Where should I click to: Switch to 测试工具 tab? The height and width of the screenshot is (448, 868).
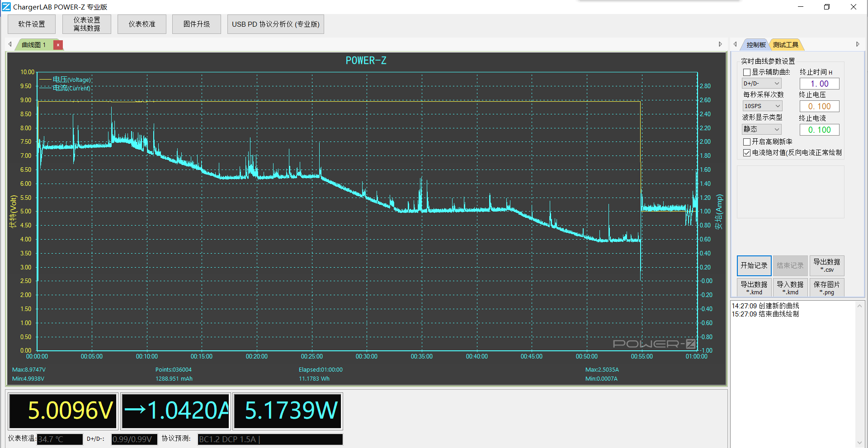click(786, 45)
